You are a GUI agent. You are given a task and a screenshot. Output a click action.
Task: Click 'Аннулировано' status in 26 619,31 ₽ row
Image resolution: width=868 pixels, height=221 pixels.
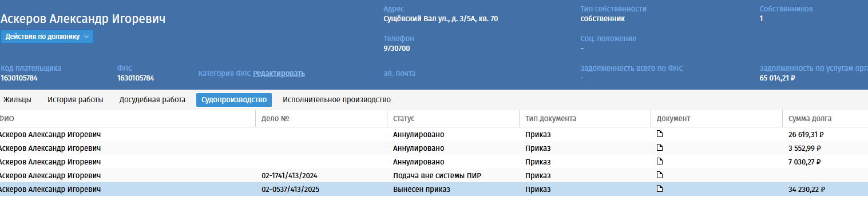click(x=419, y=135)
